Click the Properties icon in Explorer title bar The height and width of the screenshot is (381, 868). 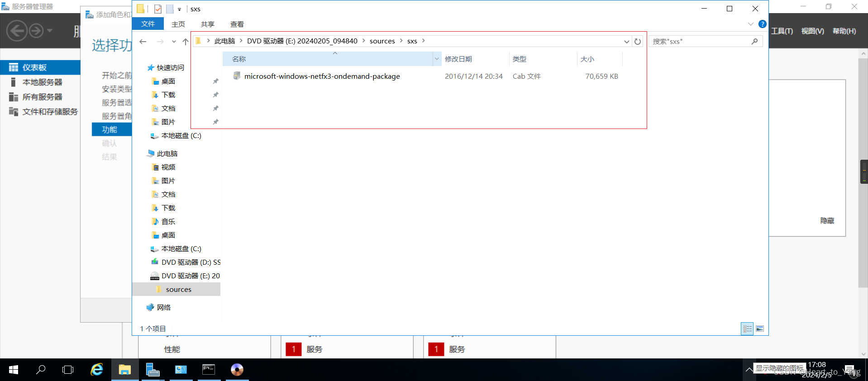(x=158, y=9)
